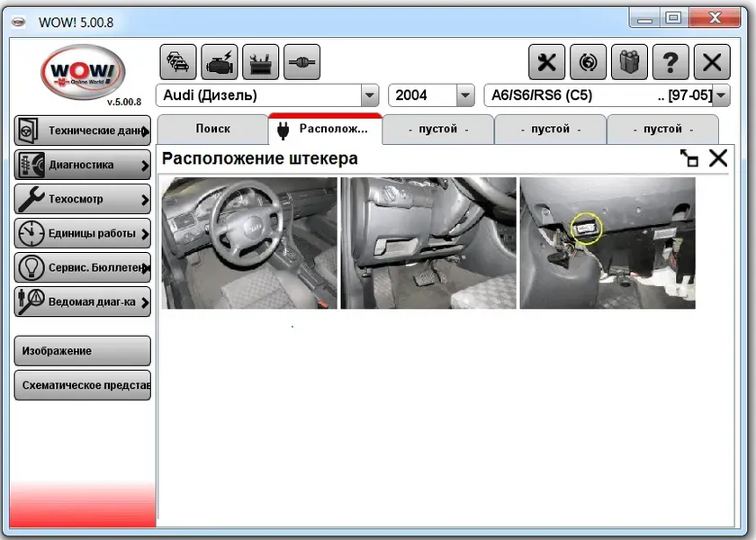Click the X exit icon in toolbar
The height and width of the screenshot is (540, 756).
pos(712,62)
